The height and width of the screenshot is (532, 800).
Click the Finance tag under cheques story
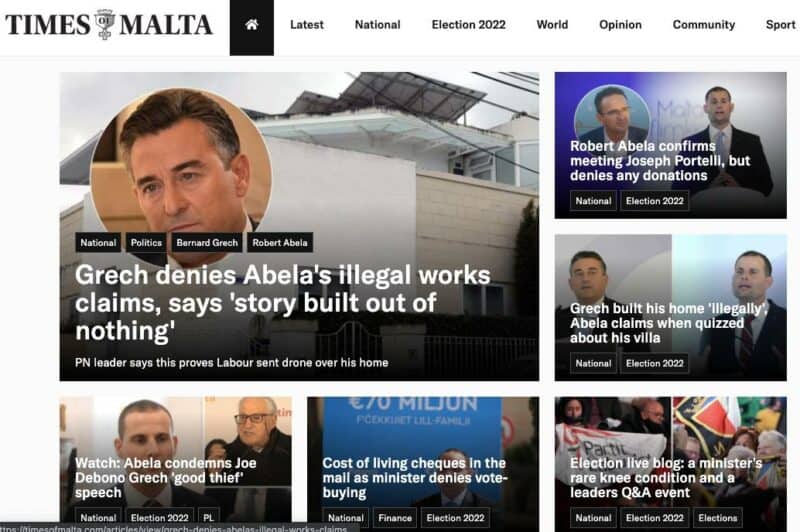395,518
